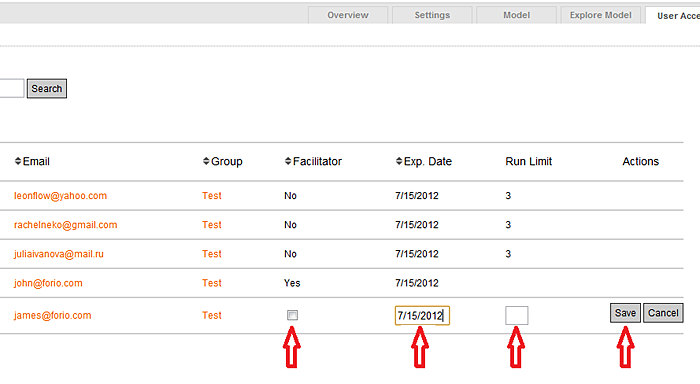Sort by the Facilitator column

[313, 161]
